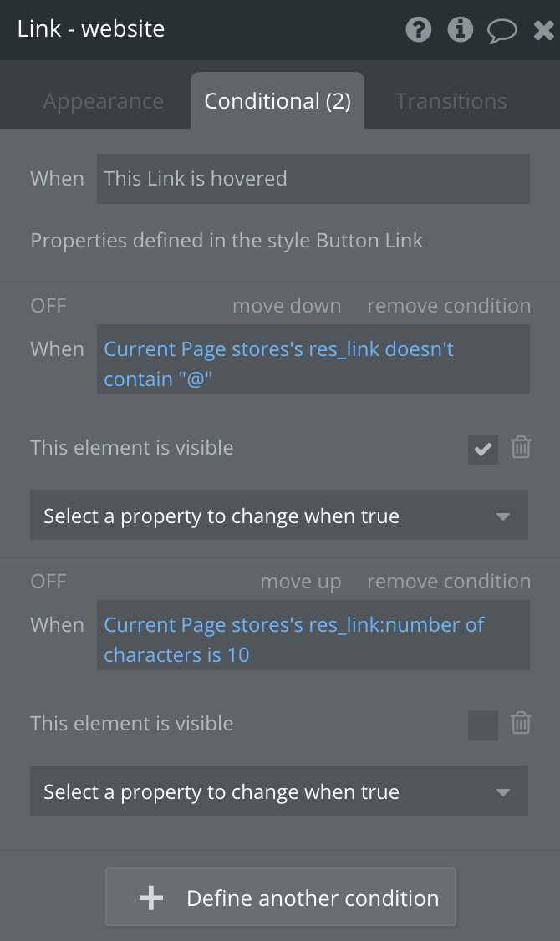Click the info icon in header
The image size is (560, 941).
[x=460, y=31]
